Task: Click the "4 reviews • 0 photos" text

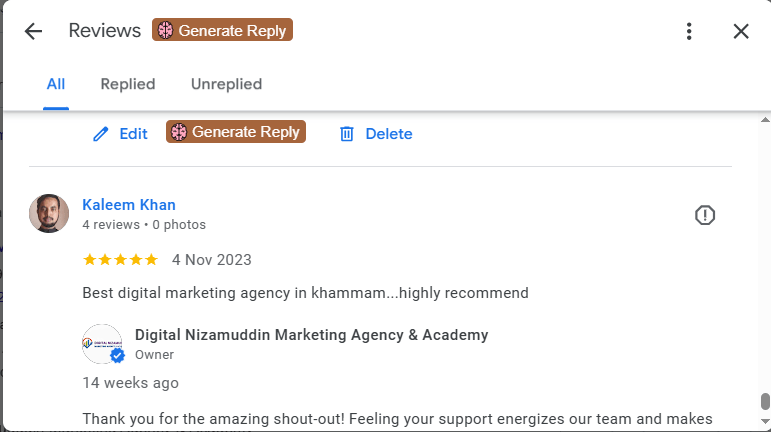Action: point(144,225)
